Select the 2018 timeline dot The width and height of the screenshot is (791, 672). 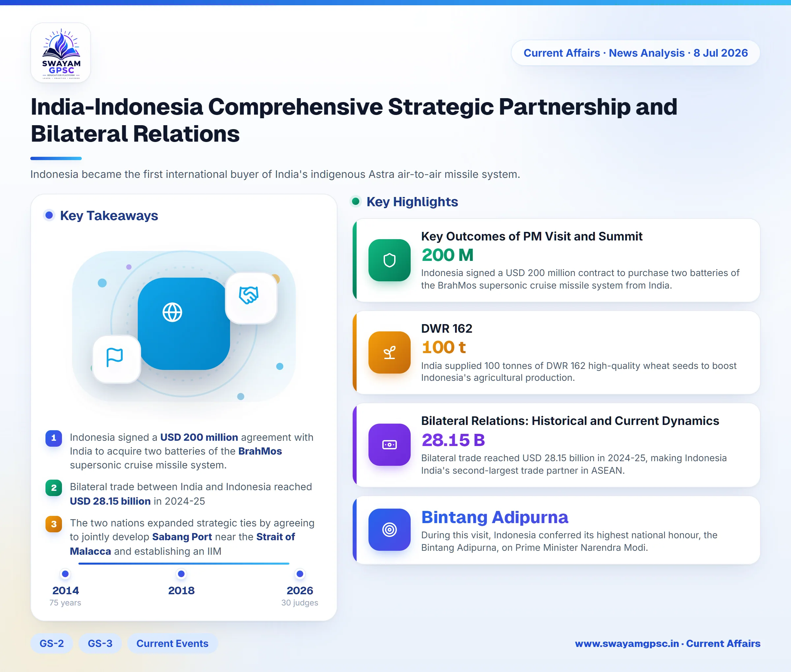tap(182, 574)
